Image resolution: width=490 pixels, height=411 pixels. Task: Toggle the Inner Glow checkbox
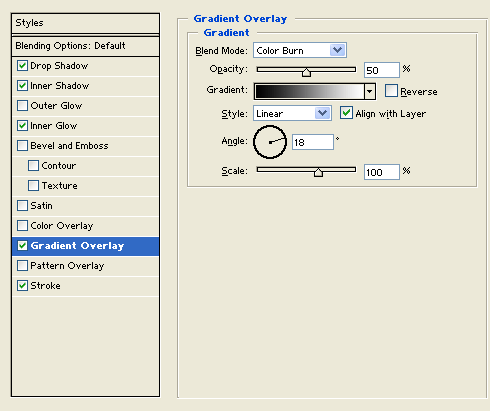pos(22,126)
